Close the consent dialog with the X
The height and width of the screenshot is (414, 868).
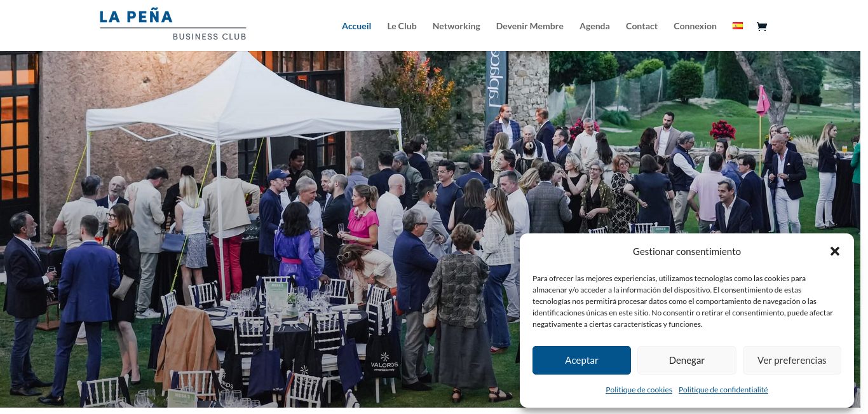[x=835, y=251]
